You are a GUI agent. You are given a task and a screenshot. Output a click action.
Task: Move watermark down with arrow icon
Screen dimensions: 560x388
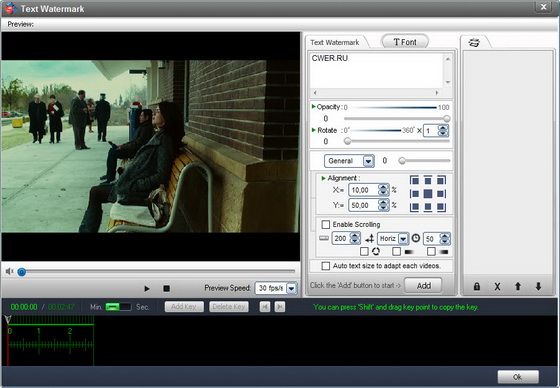pyautogui.click(x=539, y=286)
